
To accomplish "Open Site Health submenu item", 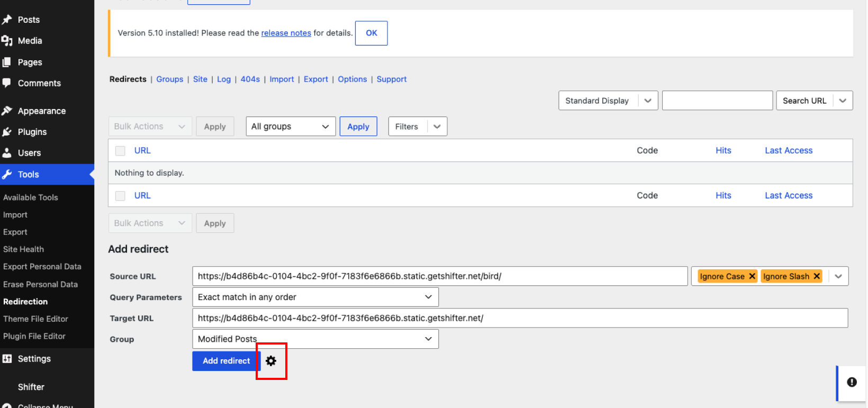I will pos(24,249).
